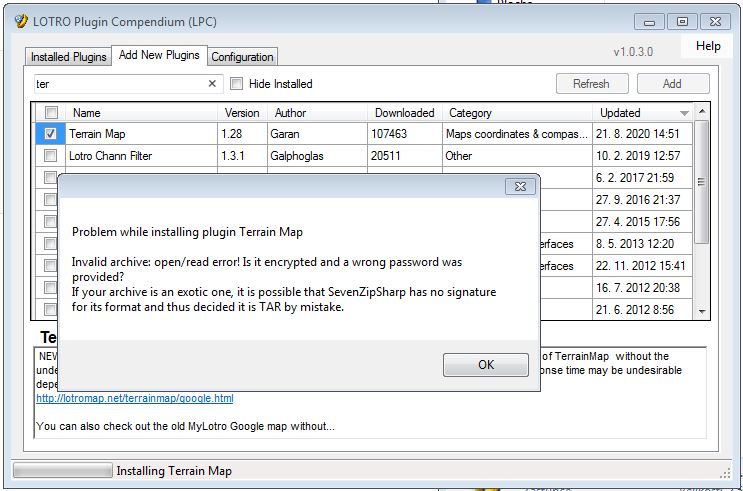Click the date '27. 9. 2016 21:37'
Screen dimensions: 743x491
coord(638,200)
